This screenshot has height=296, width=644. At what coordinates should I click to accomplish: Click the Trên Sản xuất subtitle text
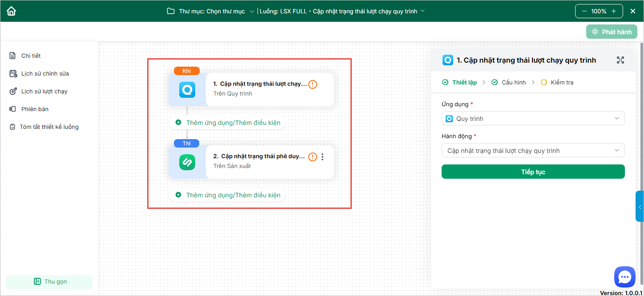click(232, 166)
